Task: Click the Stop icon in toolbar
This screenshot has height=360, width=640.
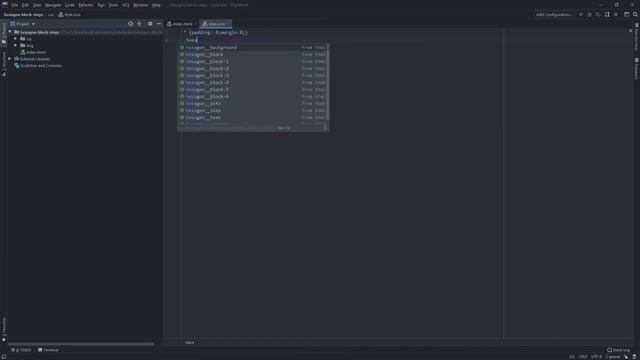Action: pyautogui.click(x=616, y=14)
